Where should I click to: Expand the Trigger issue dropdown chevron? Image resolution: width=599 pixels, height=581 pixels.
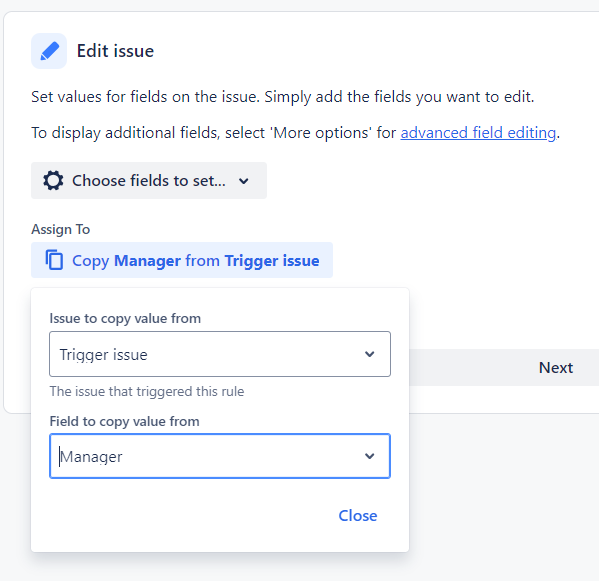369,354
